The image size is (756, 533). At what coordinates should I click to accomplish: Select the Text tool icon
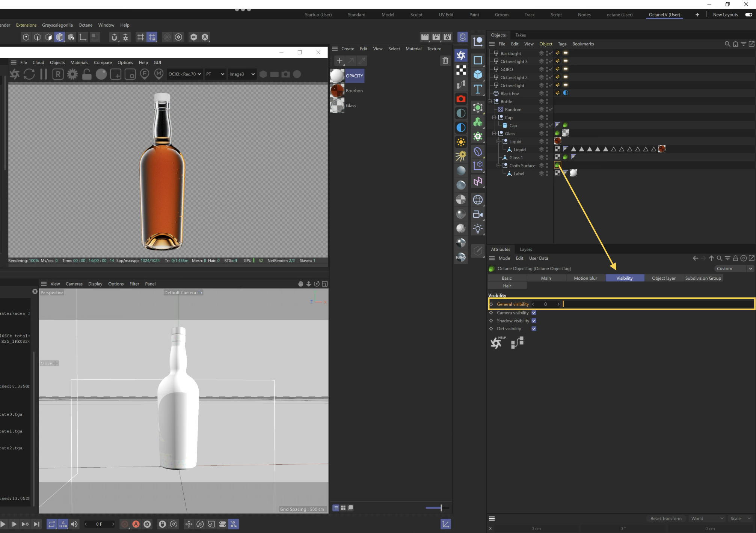pos(478,89)
